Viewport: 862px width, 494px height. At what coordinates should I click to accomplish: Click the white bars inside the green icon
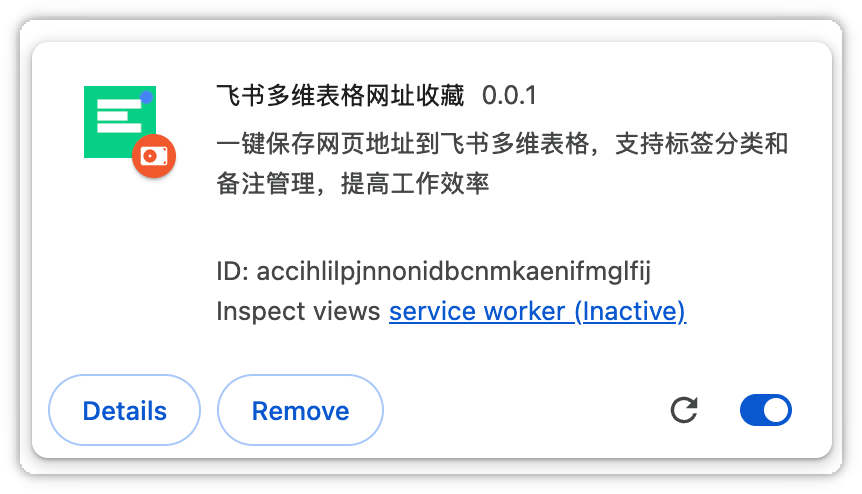click(119, 116)
